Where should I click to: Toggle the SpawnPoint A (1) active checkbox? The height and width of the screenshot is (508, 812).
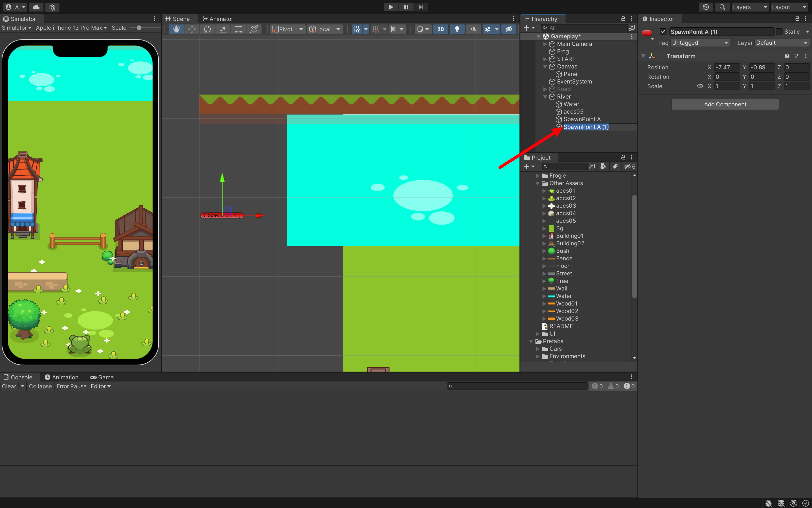click(663, 32)
